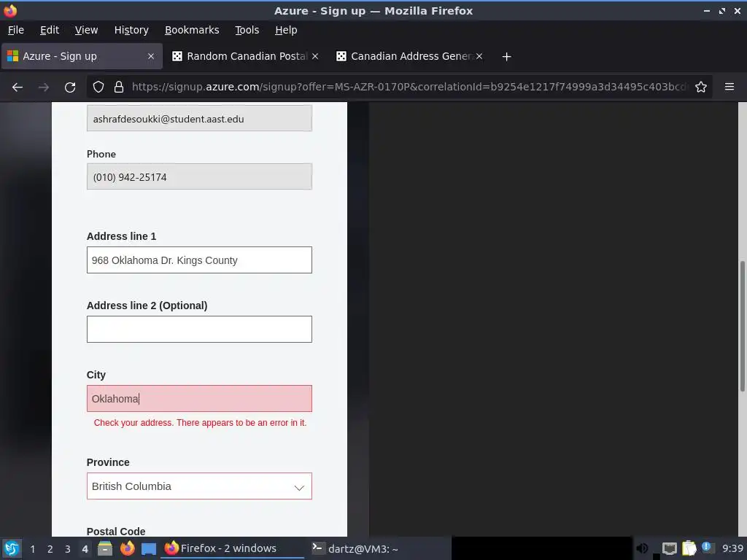
Task: Open the Help menu
Action: [286, 30]
